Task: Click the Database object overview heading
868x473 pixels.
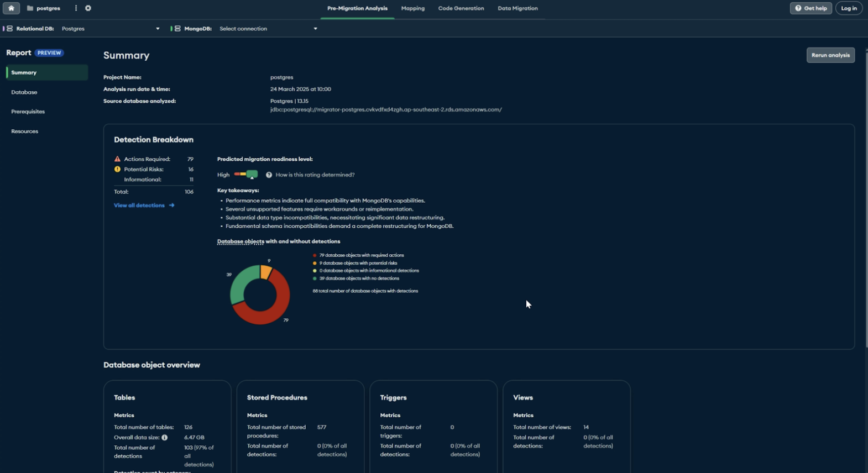Action: pyautogui.click(x=151, y=365)
